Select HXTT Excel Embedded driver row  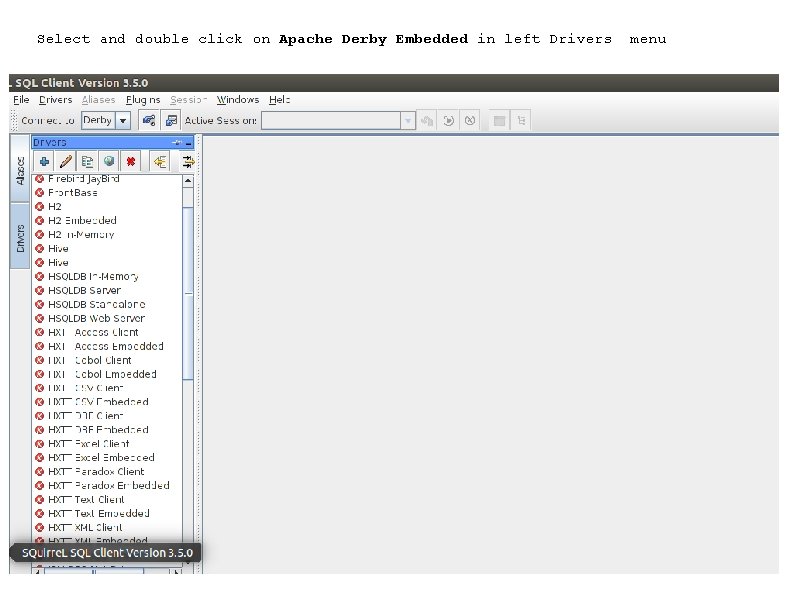[x=107, y=458]
